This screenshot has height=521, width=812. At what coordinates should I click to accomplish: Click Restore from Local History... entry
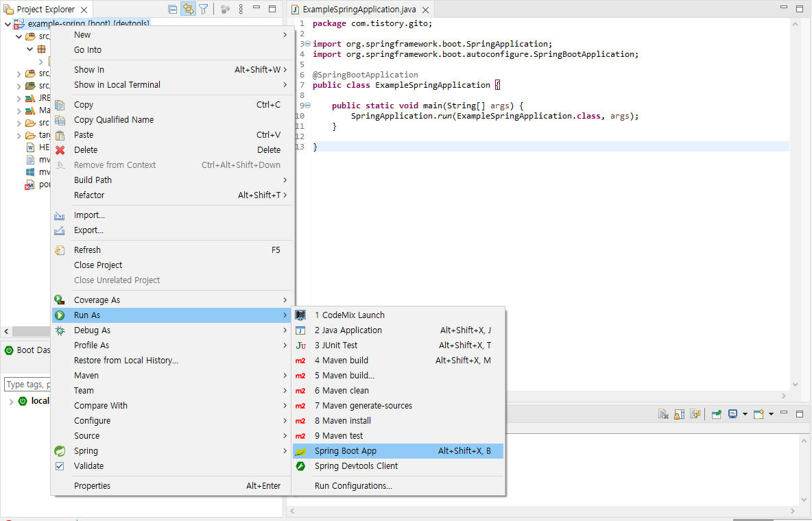point(172,361)
